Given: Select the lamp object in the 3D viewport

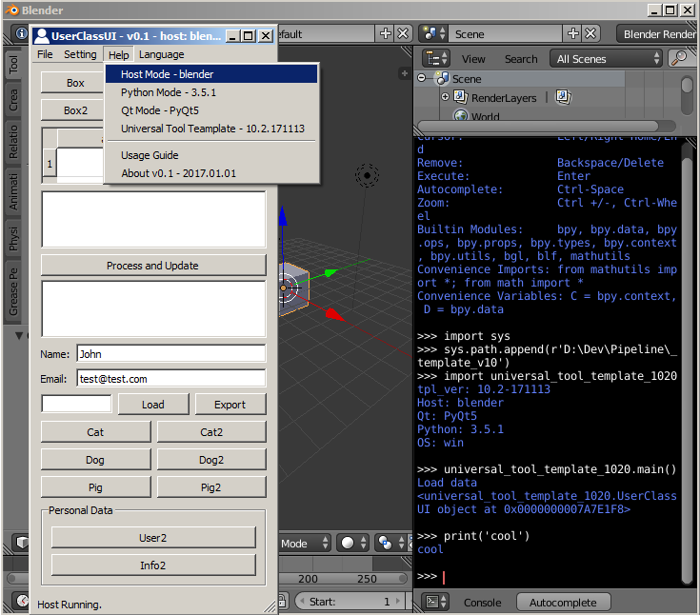Looking at the screenshot, I should click(x=367, y=175).
